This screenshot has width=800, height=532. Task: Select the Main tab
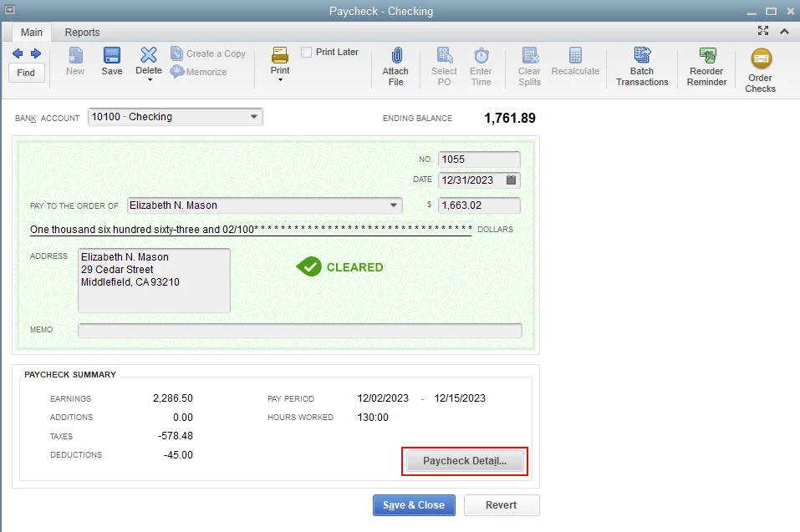[x=32, y=32]
